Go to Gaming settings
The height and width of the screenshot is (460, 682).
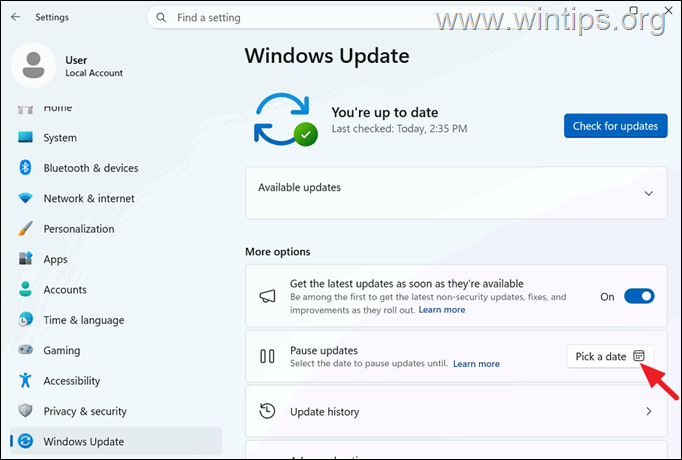(x=116, y=350)
